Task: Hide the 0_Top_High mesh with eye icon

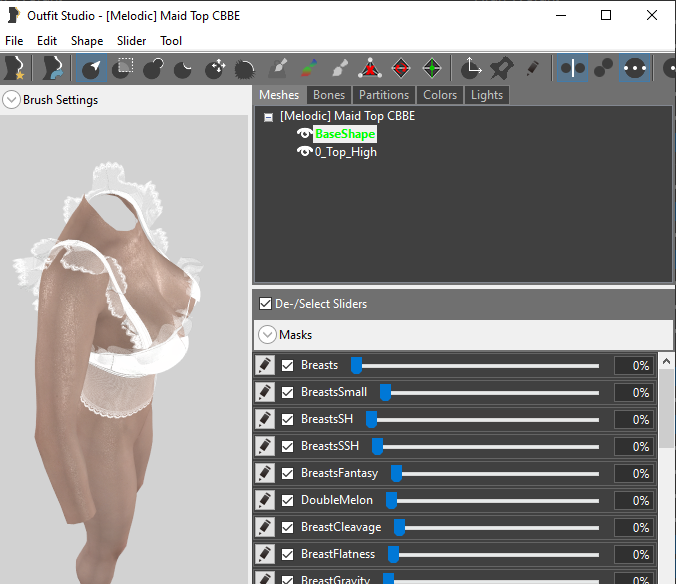Action: 305,152
